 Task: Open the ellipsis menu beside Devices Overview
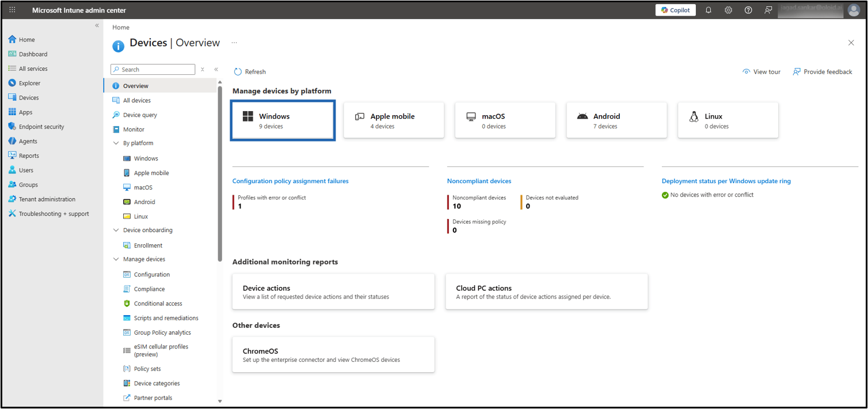coord(234,43)
